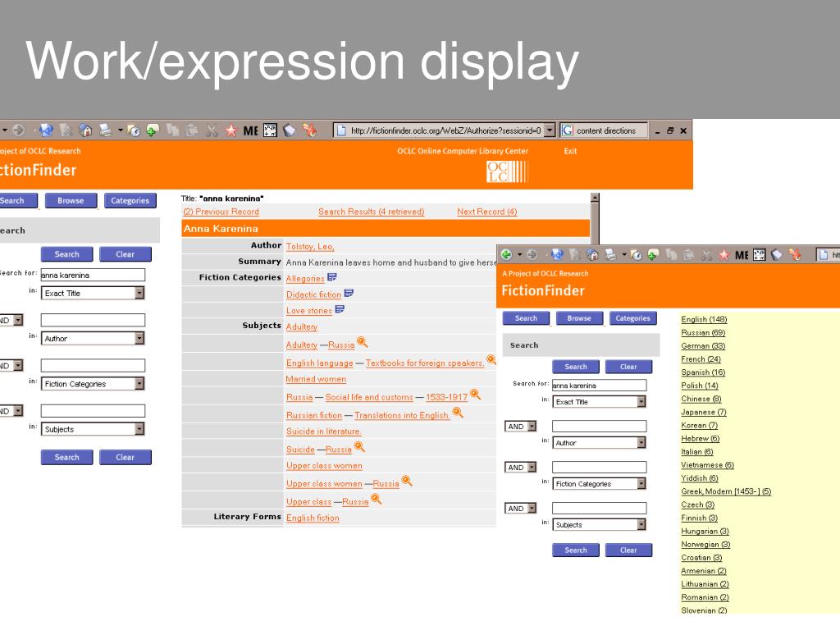Click the Russian (69) language link
840x630 pixels.
703,333
